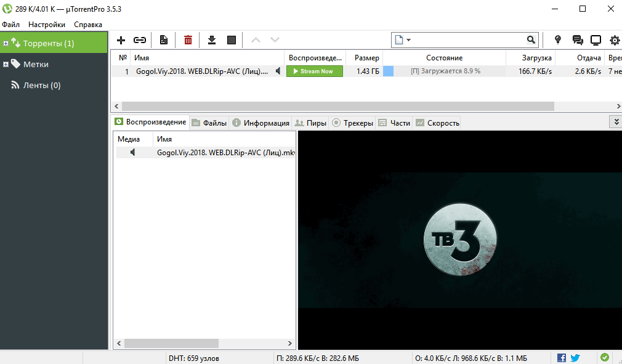
Task: Switch to the Информация tab
Action: click(261, 123)
